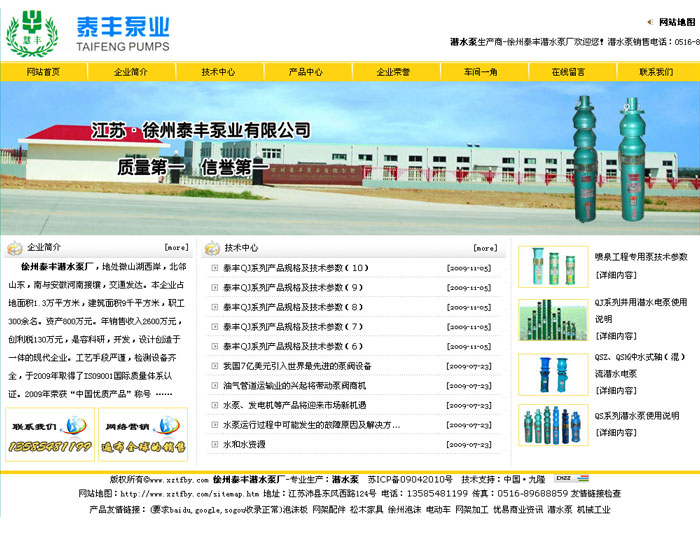Open 联系我们 in the navigation bar
Viewport: 700px width, 560px height.
656,72
